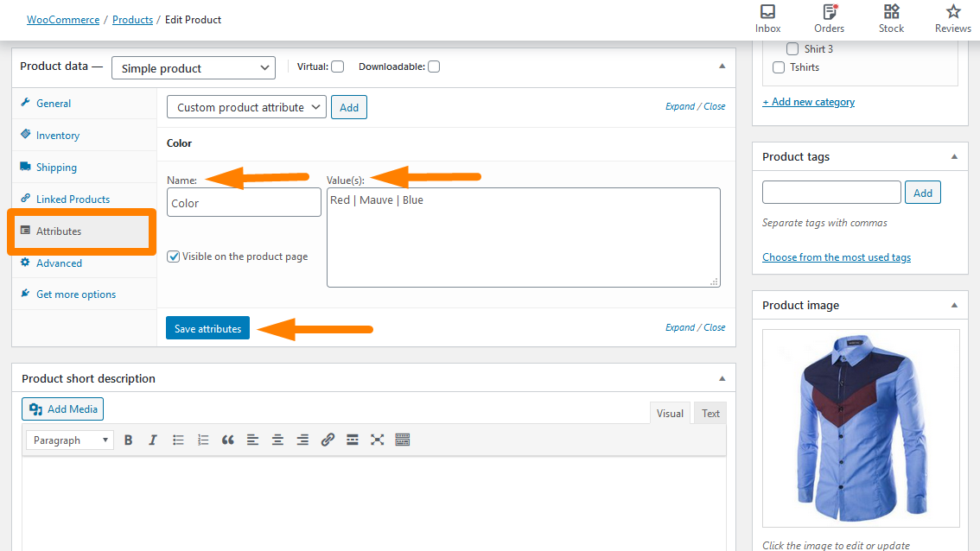The width and height of the screenshot is (980, 551).
Task: Click the Color attribute heading row
Action: click(446, 143)
